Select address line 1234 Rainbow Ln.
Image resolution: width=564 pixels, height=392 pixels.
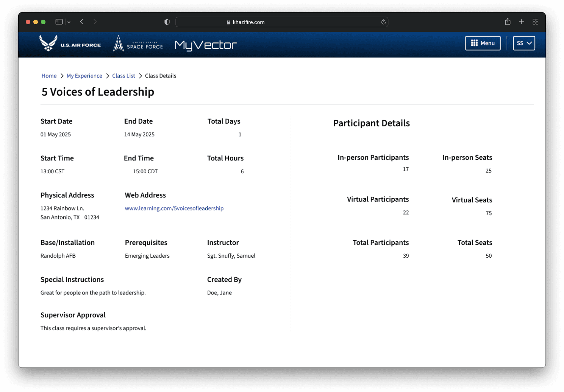tap(62, 208)
